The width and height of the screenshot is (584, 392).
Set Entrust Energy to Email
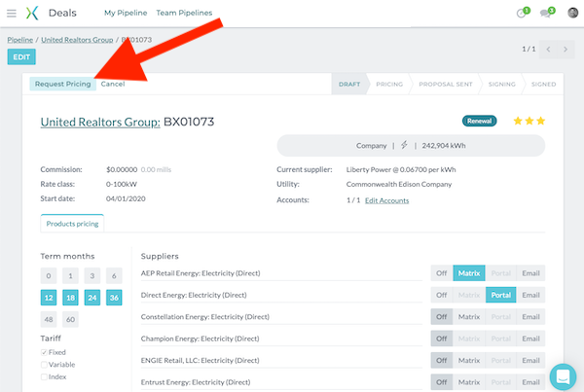click(530, 382)
